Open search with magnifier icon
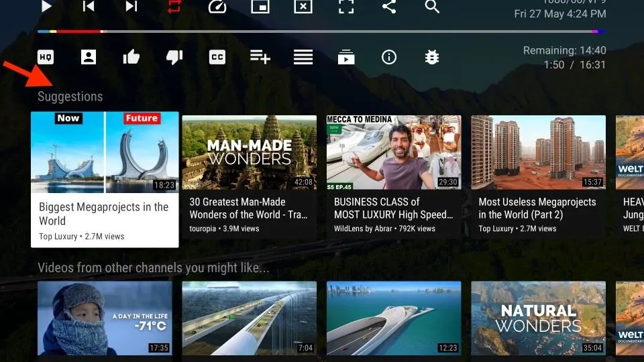Viewport: 644px width, 362px height. tap(432, 6)
